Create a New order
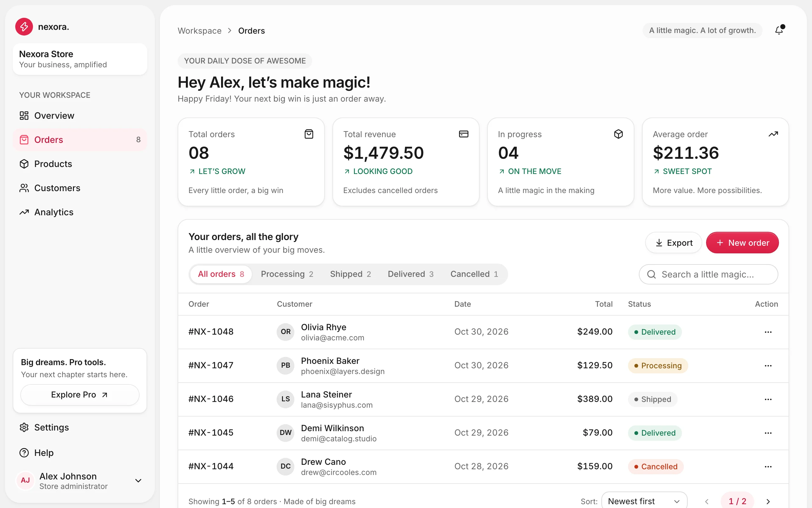Viewport: 812px width, 508px height. point(742,243)
